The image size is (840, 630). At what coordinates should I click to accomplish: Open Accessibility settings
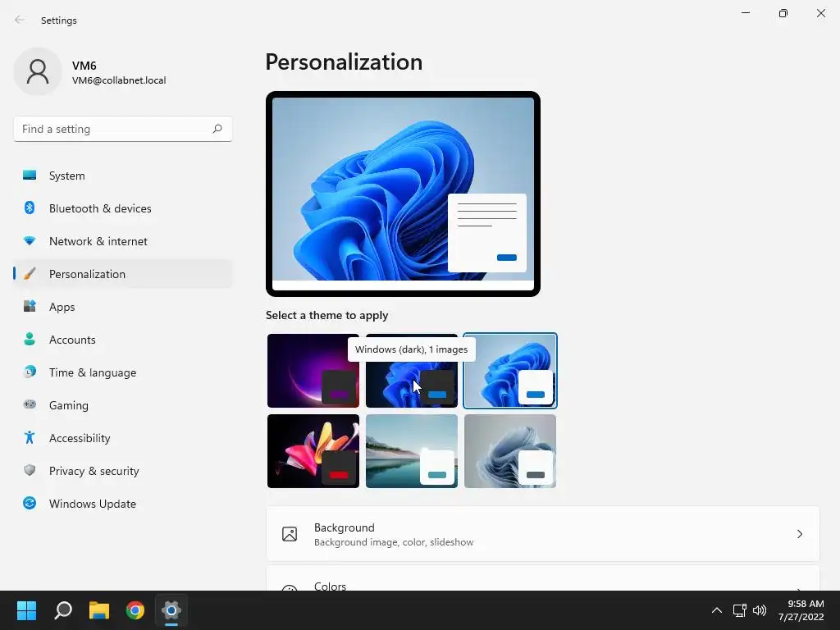point(123,438)
